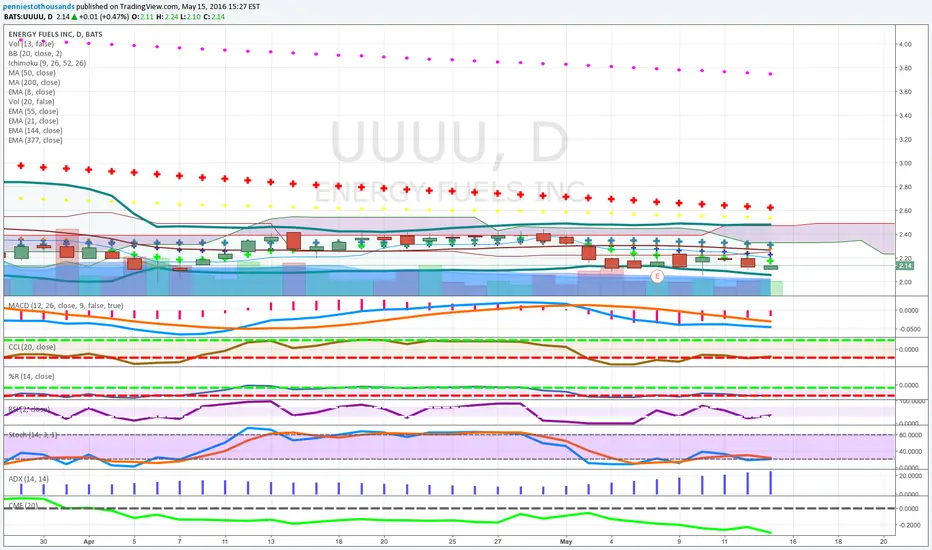Click the MACD (12, 26, close, 9) pane title
Screen dimensions: 932x550
[x=65, y=306]
